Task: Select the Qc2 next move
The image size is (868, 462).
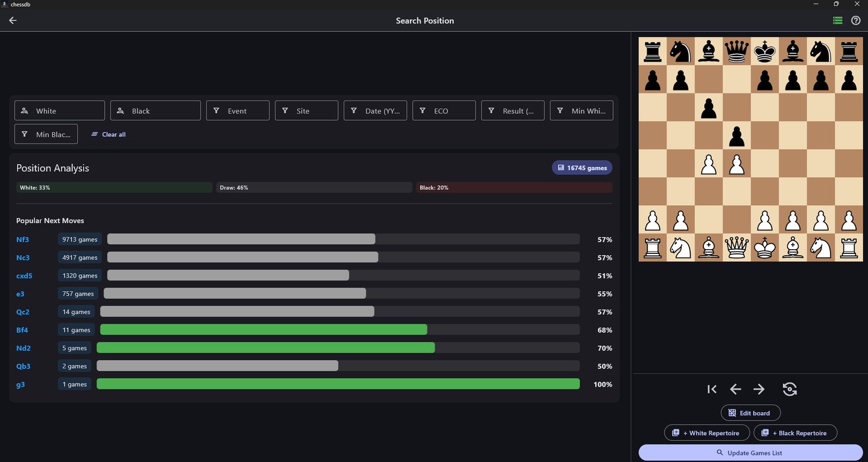Action: [23, 312]
